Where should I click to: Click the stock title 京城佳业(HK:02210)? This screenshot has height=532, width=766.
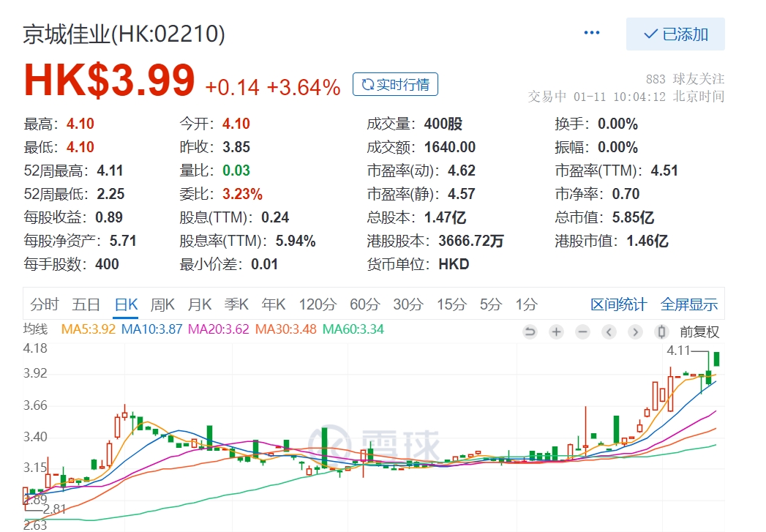coord(124,34)
